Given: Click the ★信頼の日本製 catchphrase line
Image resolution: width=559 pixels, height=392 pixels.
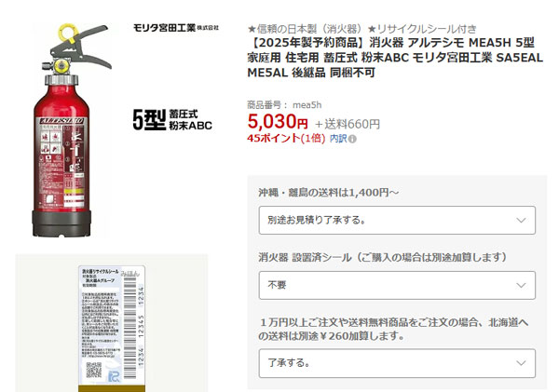Looking at the screenshot, I should coord(361,29).
